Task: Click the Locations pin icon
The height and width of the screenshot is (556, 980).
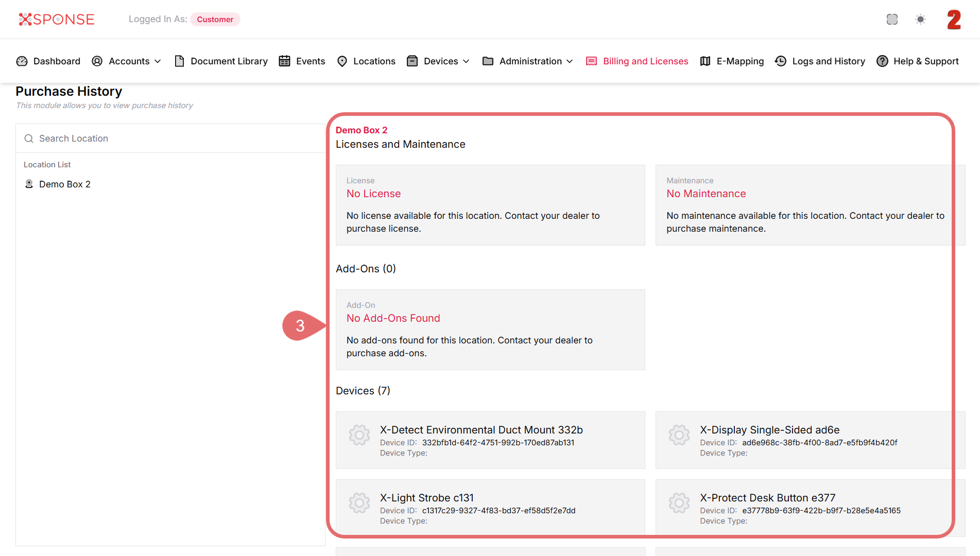Action: tap(342, 61)
